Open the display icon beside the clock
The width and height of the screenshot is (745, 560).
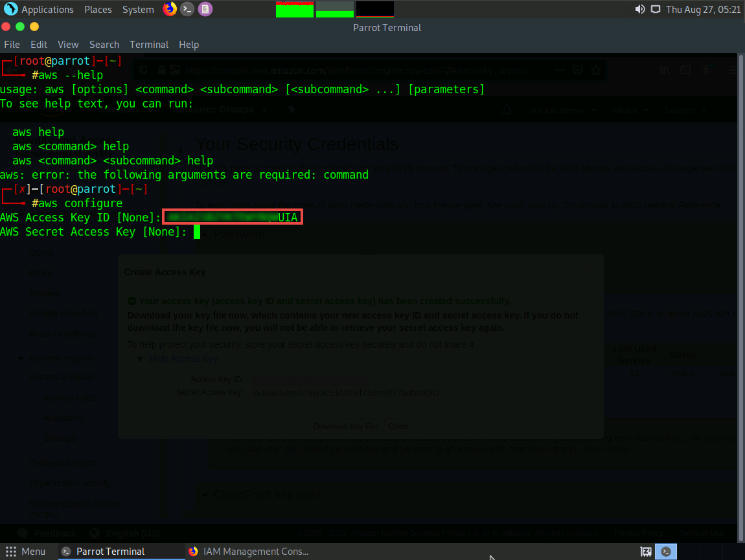point(656,9)
